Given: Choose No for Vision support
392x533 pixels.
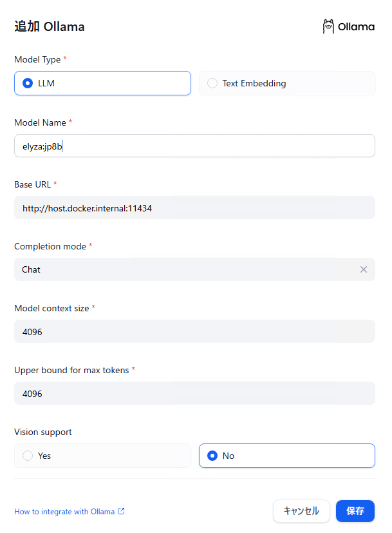Looking at the screenshot, I should point(286,456).
